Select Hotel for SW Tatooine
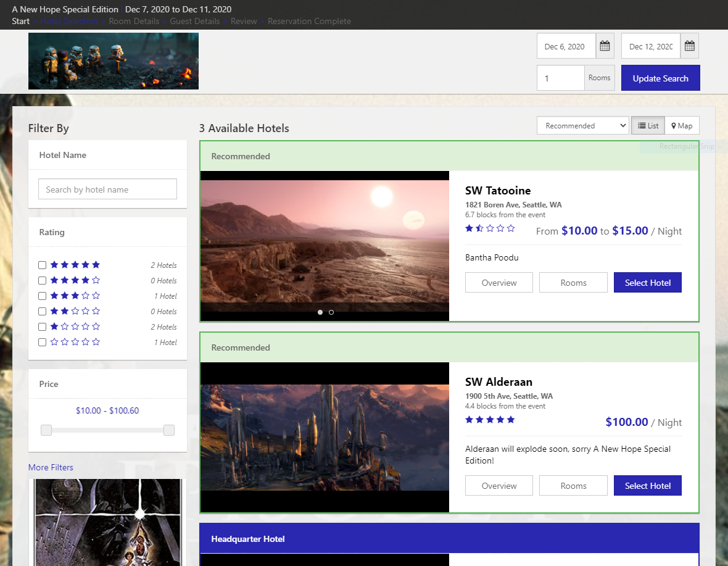The image size is (728, 566). pyautogui.click(x=648, y=282)
